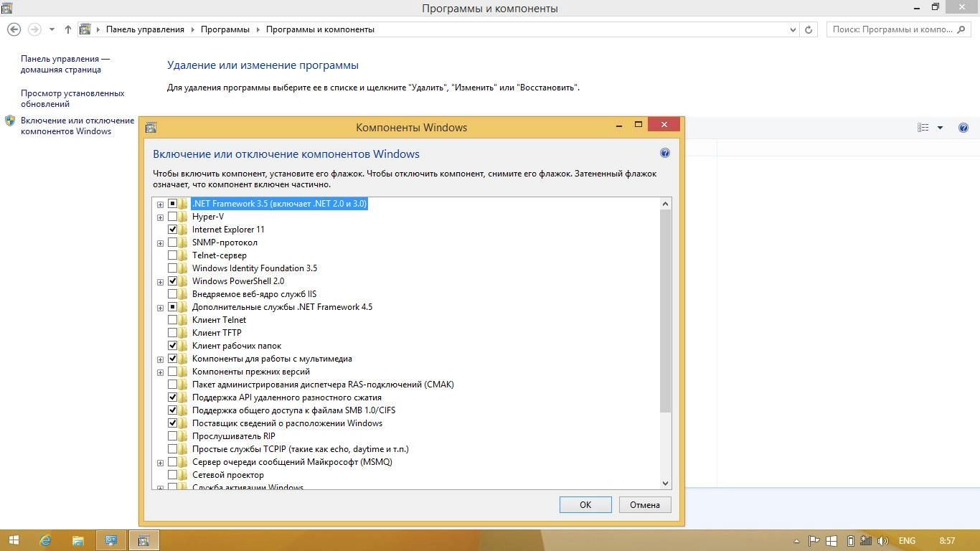Open the address bar history dropdown
The image size is (980, 551).
point(793,29)
